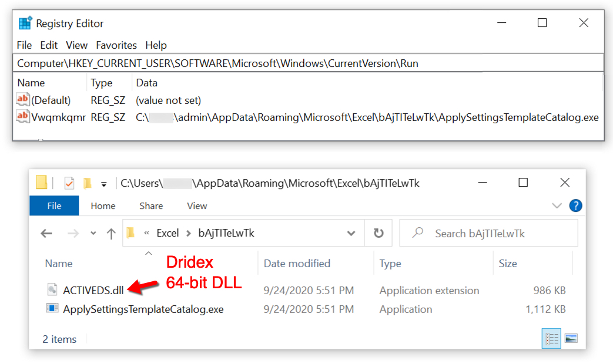Select the ACTIVEDS.dll file
This screenshot has height=364, width=613.
click(x=93, y=290)
